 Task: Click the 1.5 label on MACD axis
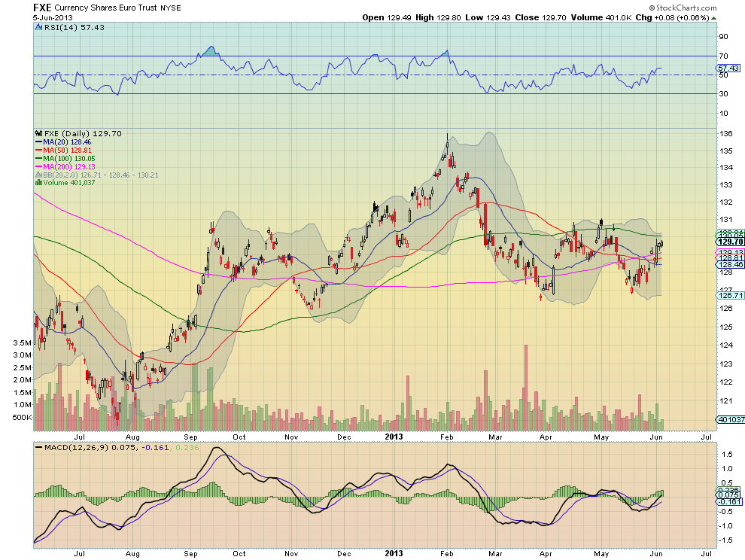click(727, 455)
